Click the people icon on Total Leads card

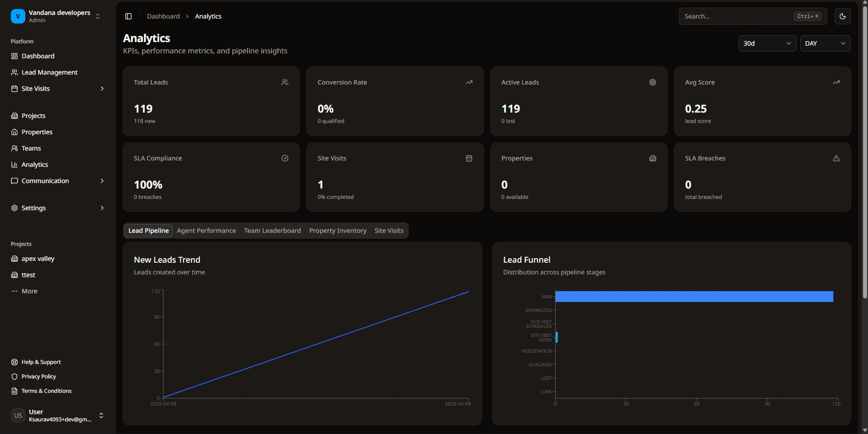pyautogui.click(x=285, y=82)
